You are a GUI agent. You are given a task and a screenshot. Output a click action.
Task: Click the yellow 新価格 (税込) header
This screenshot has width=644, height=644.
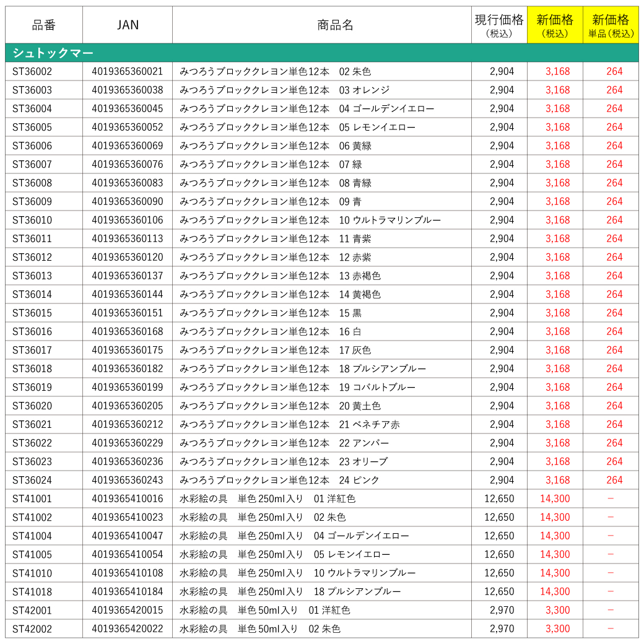555,25
